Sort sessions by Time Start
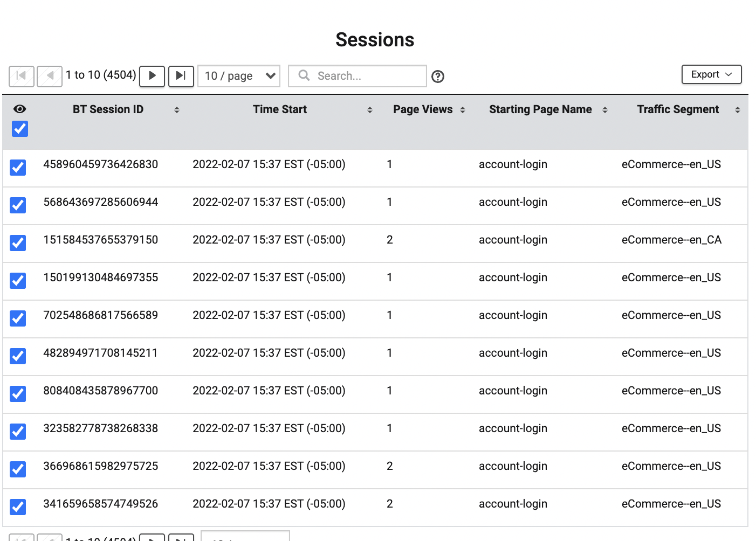This screenshot has height=541, width=756. [x=369, y=110]
